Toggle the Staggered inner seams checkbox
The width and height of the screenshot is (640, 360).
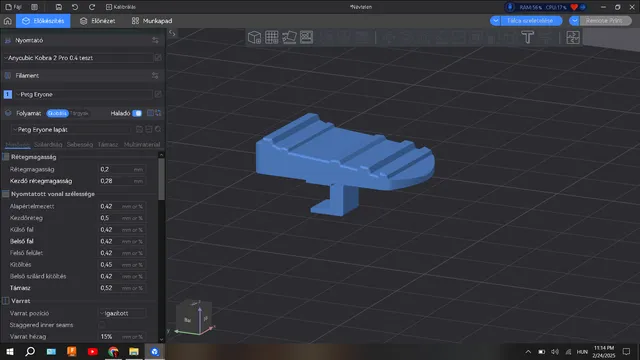(x=102, y=325)
